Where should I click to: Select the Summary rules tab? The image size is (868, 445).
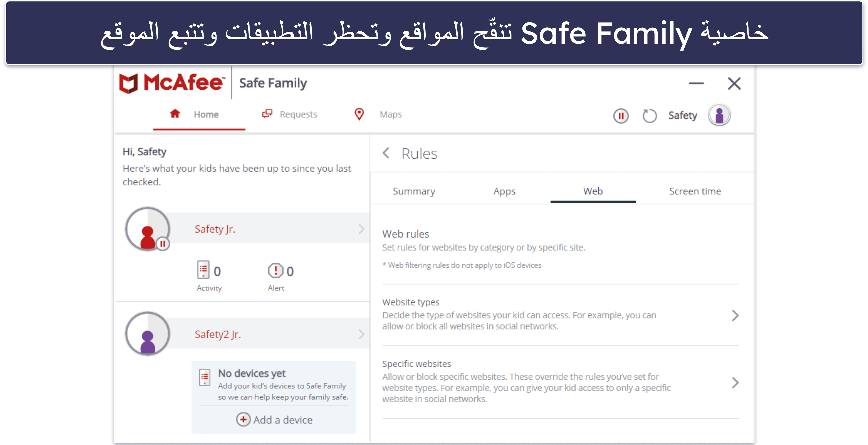pos(414,191)
